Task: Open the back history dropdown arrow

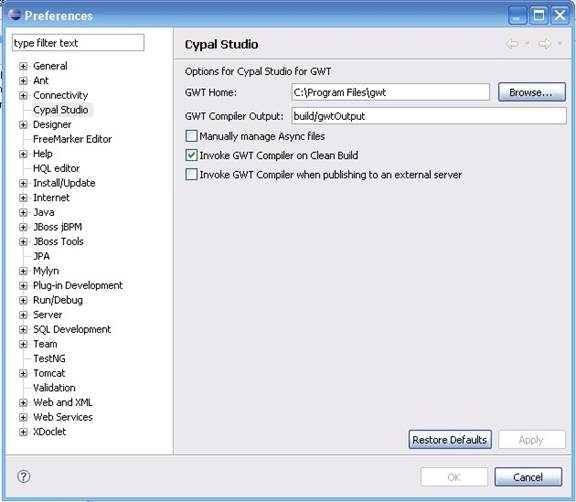Action: click(x=527, y=43)
